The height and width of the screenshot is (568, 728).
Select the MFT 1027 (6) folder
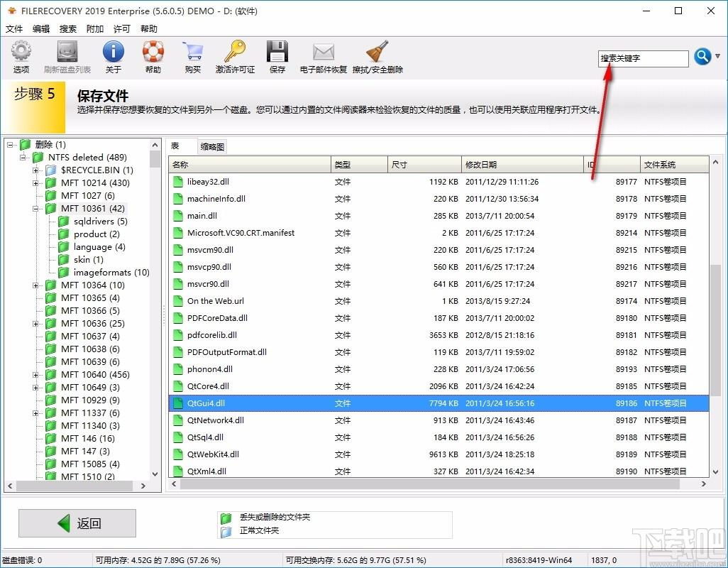pos(88,195)
